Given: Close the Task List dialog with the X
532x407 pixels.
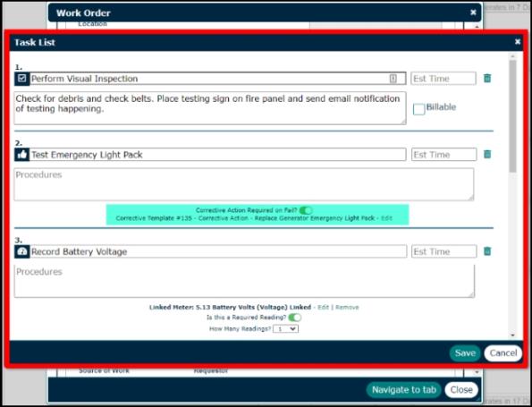Looking at the screenshot, I should (x=517, y=42).
